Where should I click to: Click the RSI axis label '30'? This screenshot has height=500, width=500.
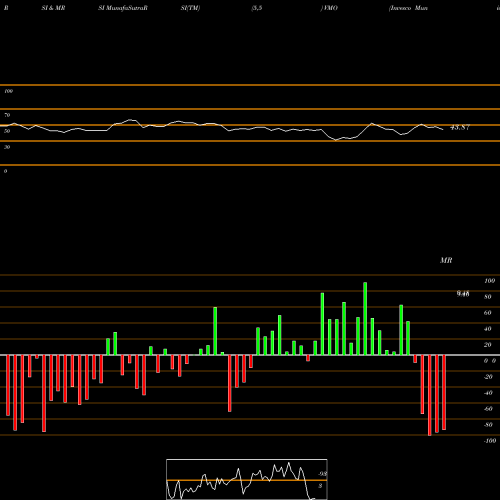click(7, 147)
